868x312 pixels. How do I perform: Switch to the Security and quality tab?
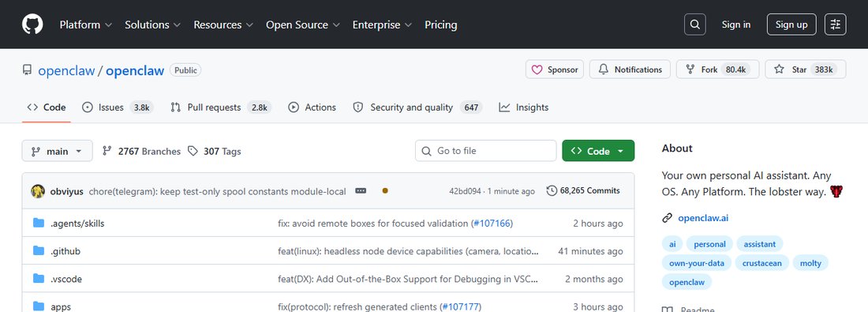(417, 107)
